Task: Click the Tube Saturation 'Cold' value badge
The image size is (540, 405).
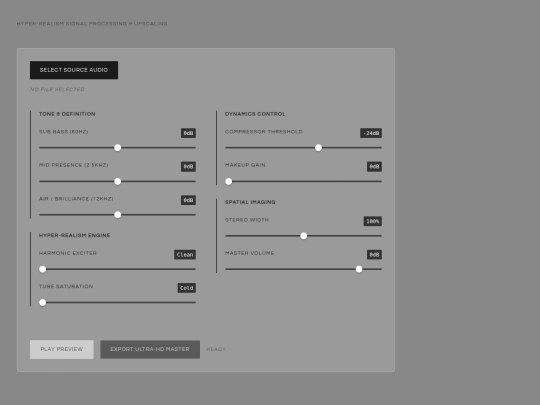Action: tap(187, 288)
